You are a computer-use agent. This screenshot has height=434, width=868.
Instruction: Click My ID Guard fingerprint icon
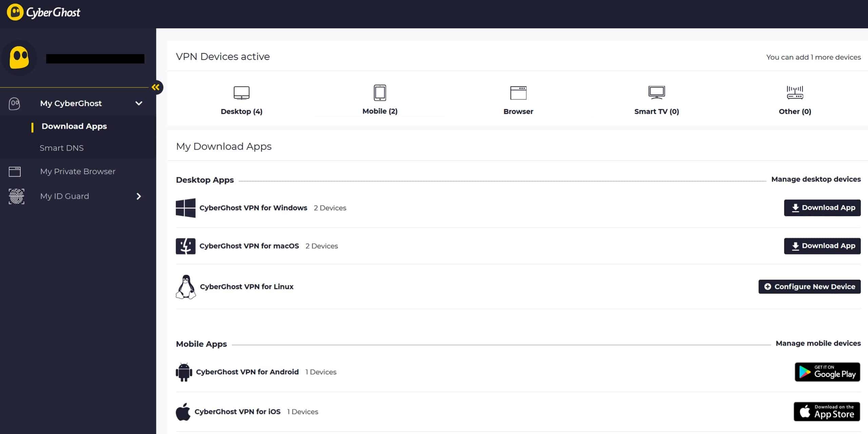point(16,196)
